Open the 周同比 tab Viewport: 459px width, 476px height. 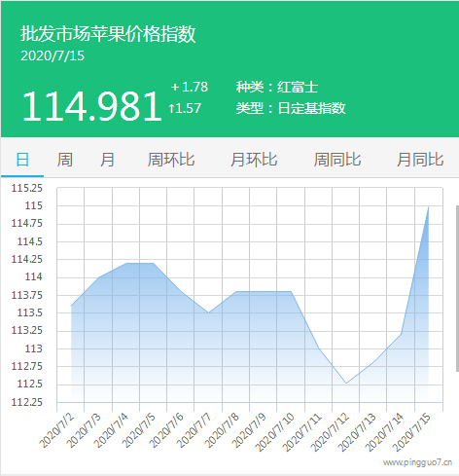tap(337, 160)
